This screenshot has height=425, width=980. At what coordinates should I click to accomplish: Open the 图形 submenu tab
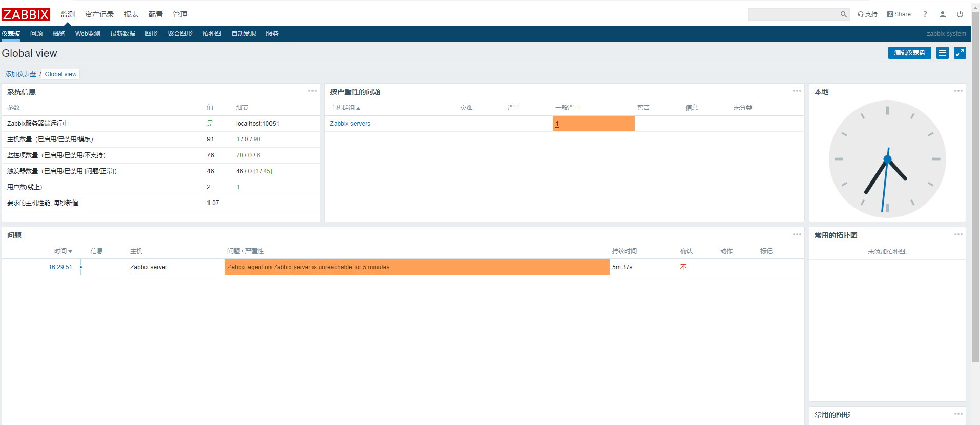[151, 34]
